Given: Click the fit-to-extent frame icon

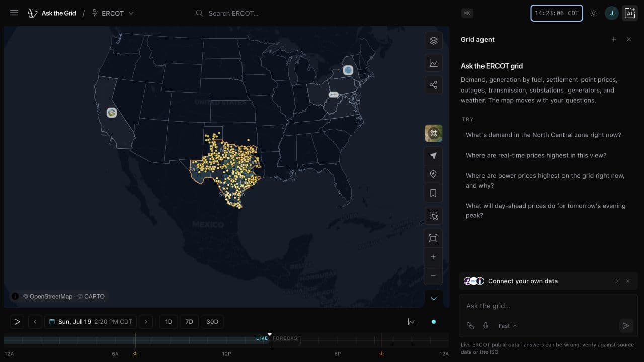Looking at the screenshot, I should 433,238.
